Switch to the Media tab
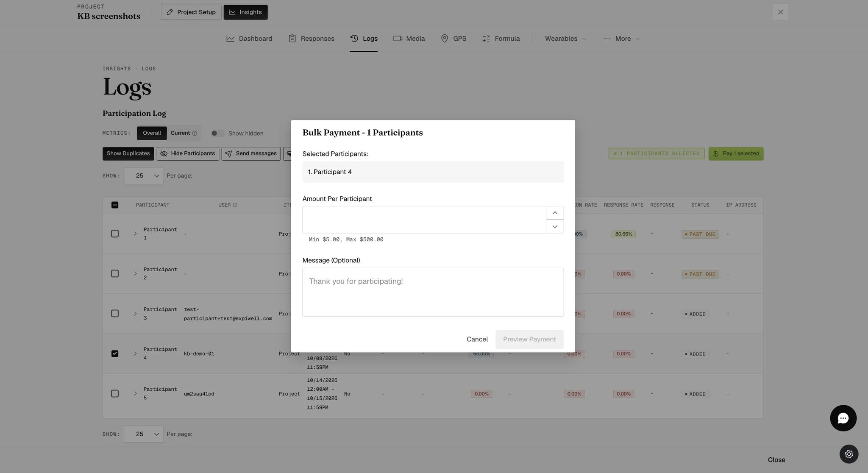The image size is (868, 473). 409,39
